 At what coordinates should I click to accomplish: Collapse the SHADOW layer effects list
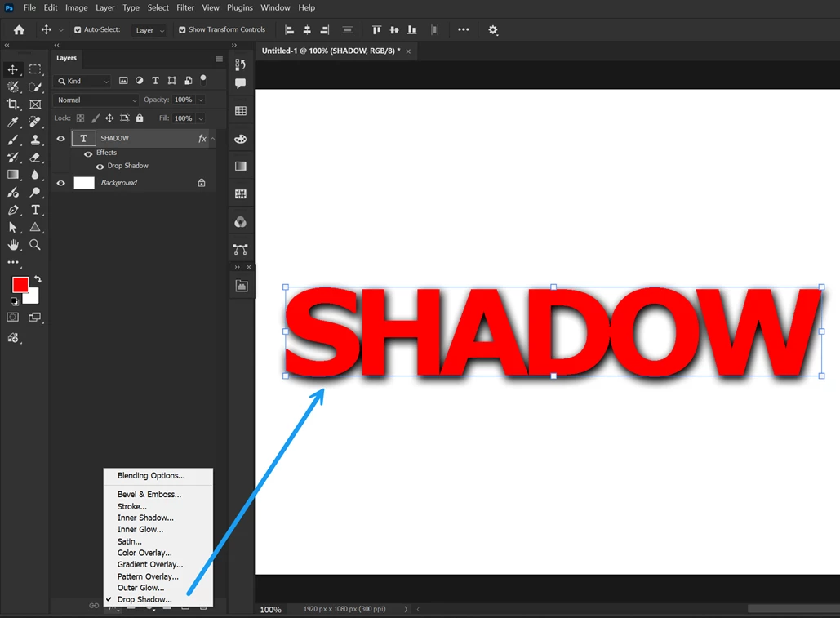(x=213, y=139)
